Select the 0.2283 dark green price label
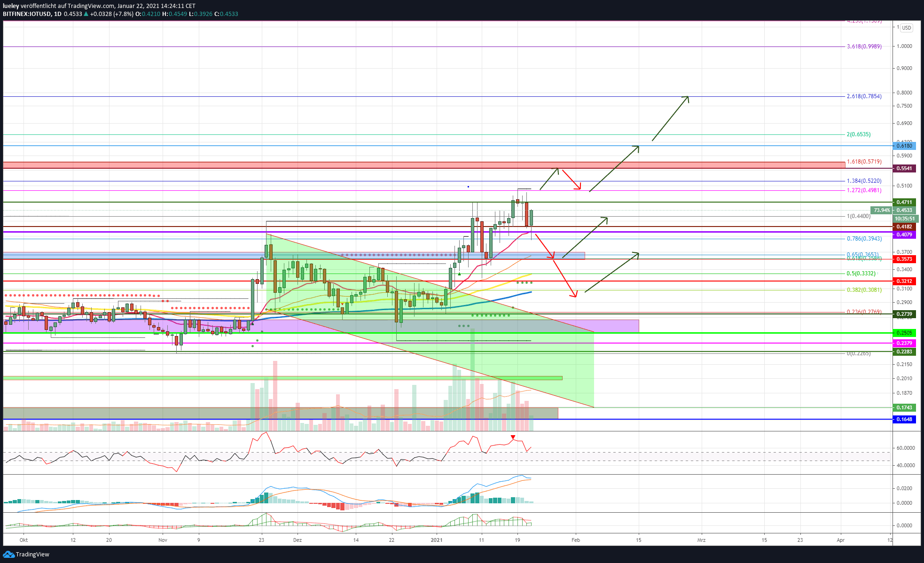This screenshot has height=563, width=924. tap(904, 352)
